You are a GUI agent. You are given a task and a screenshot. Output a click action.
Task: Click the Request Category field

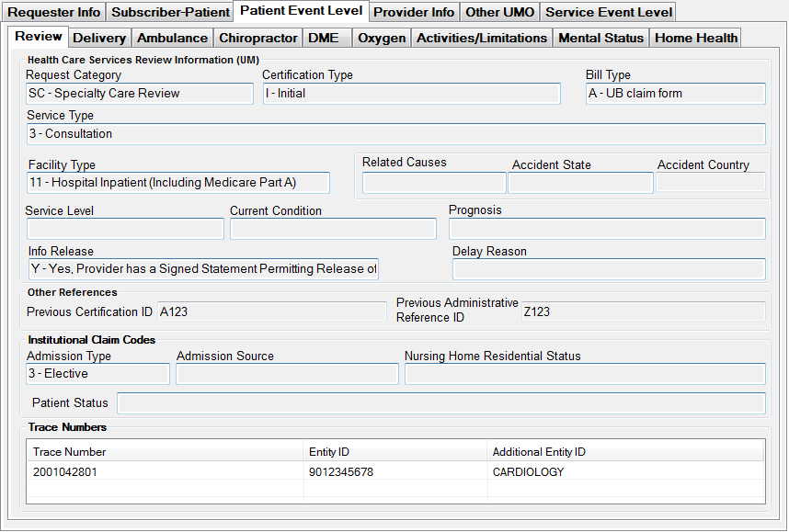pyautogui.click(x=140, y=94)
